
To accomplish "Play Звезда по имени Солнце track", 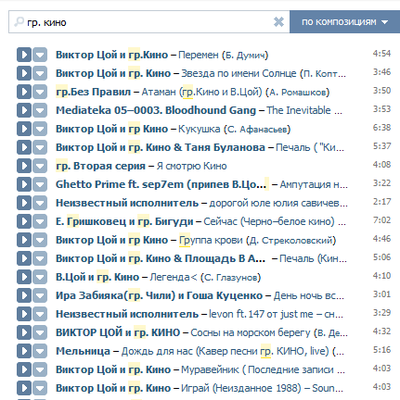I will tap(24, 73).
